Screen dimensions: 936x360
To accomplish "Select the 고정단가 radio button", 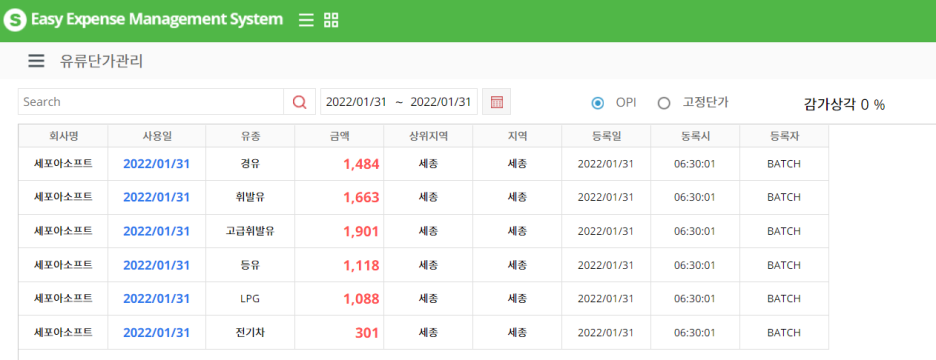I will [x=664, y=103].
